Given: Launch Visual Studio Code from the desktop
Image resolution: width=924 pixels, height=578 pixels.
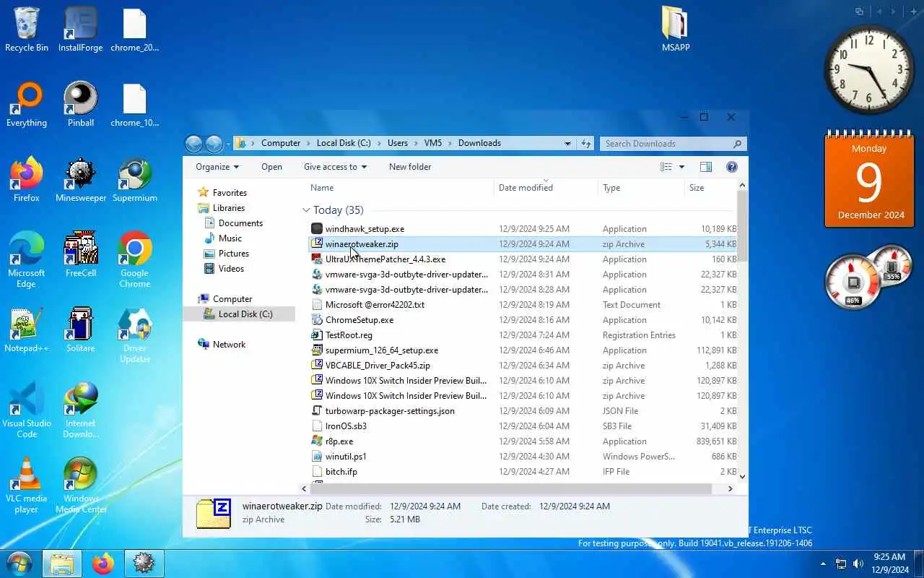Looking at the screenshot, I should (27, 410).
